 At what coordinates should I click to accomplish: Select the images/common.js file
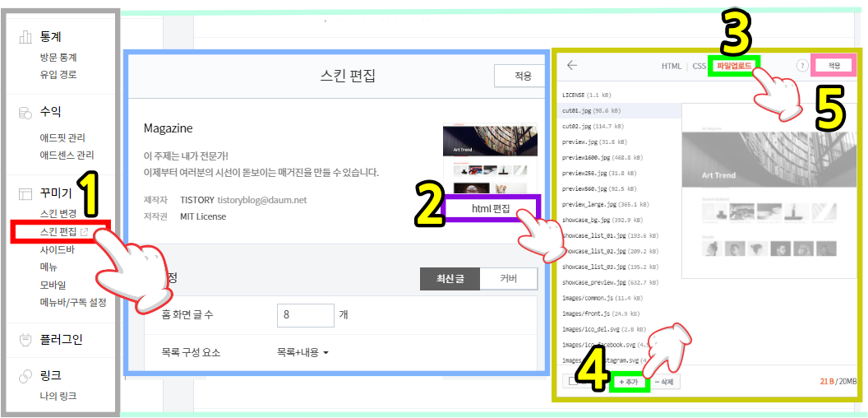(603, 298)
